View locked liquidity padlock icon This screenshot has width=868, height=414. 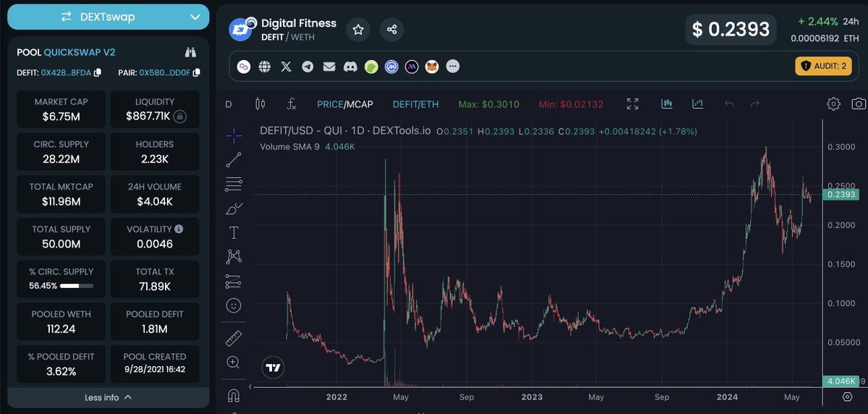180,116
